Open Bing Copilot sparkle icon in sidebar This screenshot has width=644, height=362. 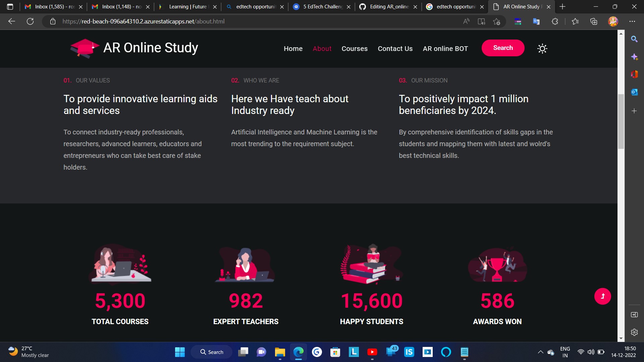coord(635,57)
